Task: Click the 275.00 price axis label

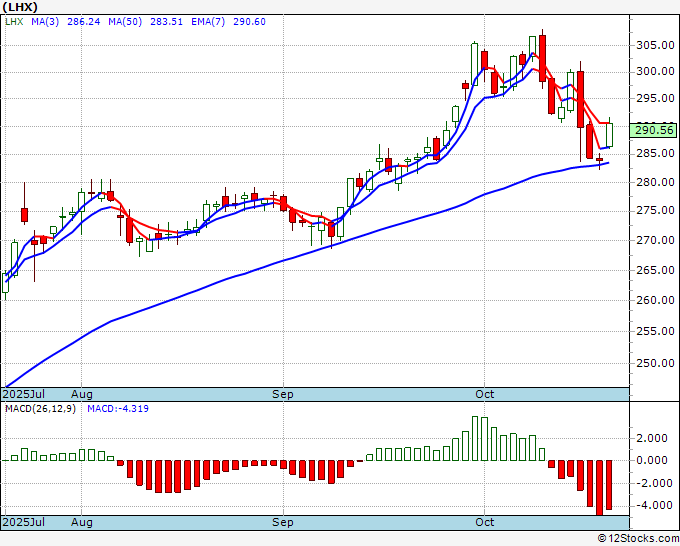Action: coord(655,211)
